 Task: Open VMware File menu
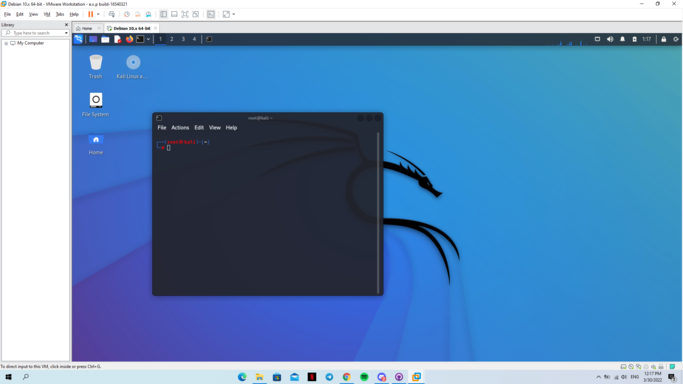(x=7, y=14)
